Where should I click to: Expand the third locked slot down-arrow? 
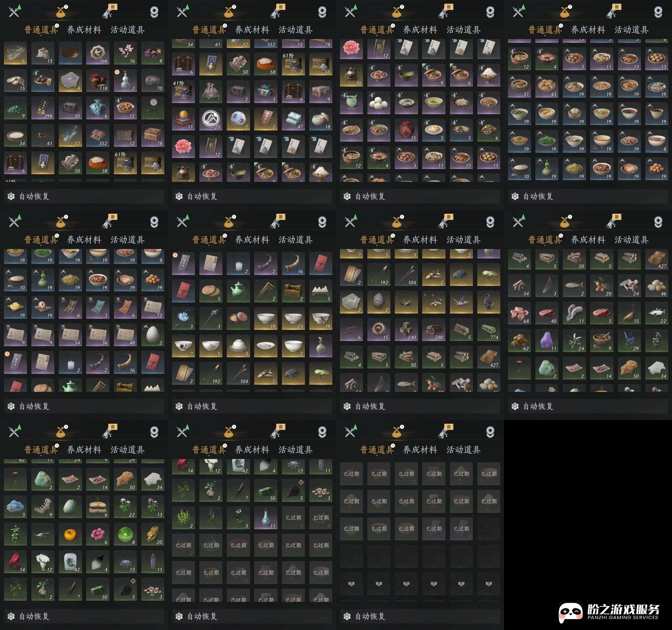pyautogui.click(x=406, y=584)
